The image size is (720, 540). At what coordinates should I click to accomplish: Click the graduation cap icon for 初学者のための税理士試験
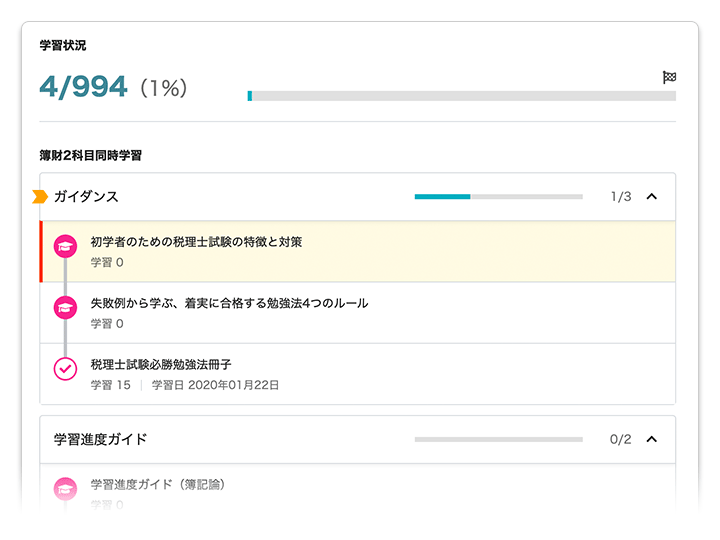tap(65, 248)
